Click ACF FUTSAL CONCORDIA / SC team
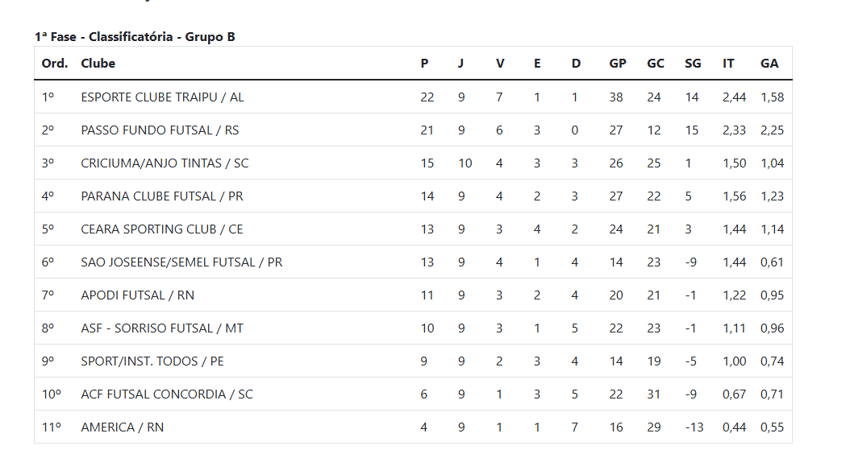 (166, 394)
